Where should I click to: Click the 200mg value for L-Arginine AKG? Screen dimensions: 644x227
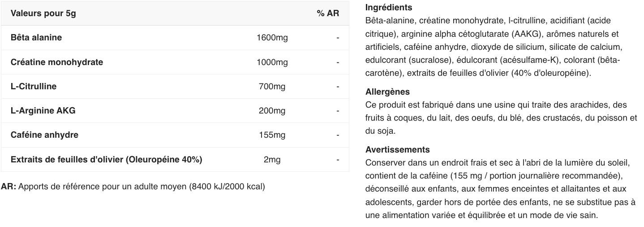point(272,110)
